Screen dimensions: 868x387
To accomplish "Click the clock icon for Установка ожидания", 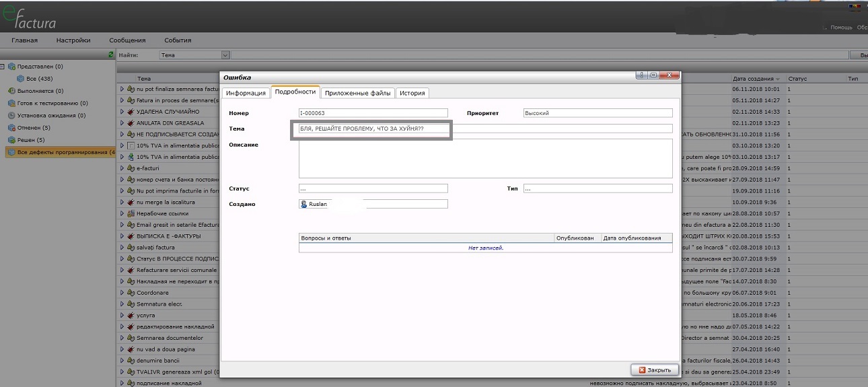I will click(x=11, y=115).
